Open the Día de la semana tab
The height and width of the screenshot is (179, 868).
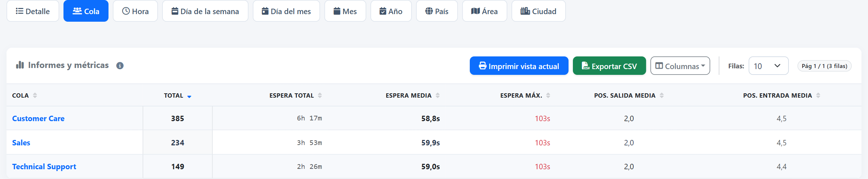[205, 11]
